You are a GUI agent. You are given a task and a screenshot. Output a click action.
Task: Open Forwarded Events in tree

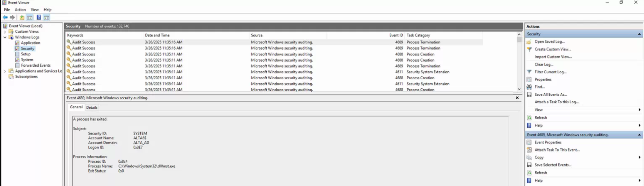point(36,65)
